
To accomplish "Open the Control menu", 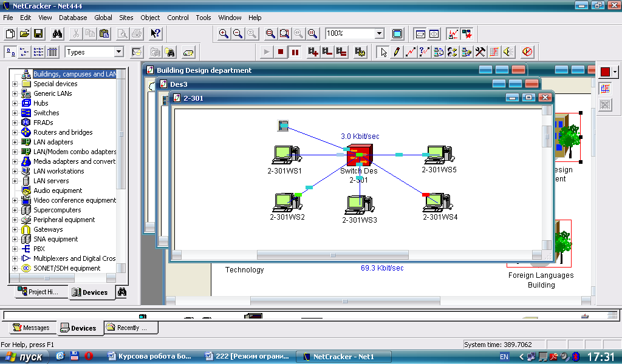I will 178,18.
